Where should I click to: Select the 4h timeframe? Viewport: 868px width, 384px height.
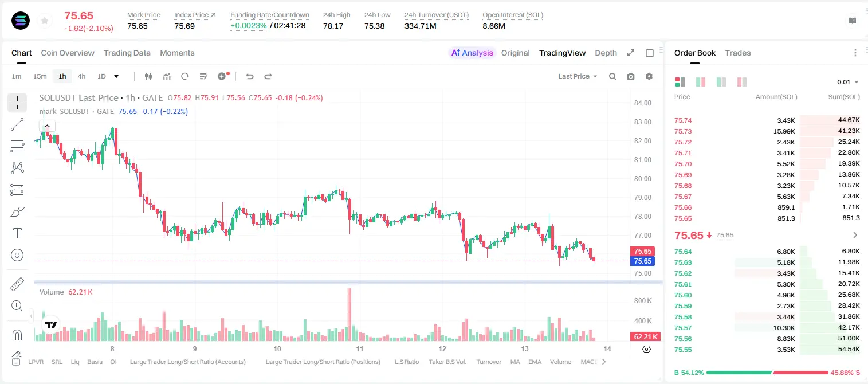[x=81, y=76]
